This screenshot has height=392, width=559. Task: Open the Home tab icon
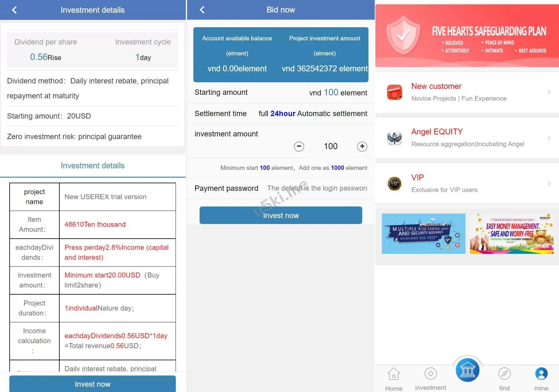tap(394, 374)
